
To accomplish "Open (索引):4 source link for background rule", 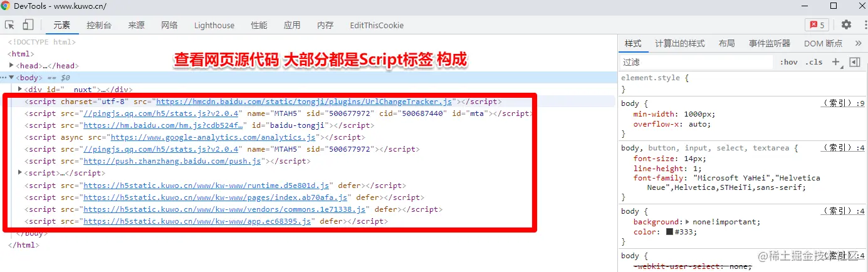I will (x=843, y=211).
